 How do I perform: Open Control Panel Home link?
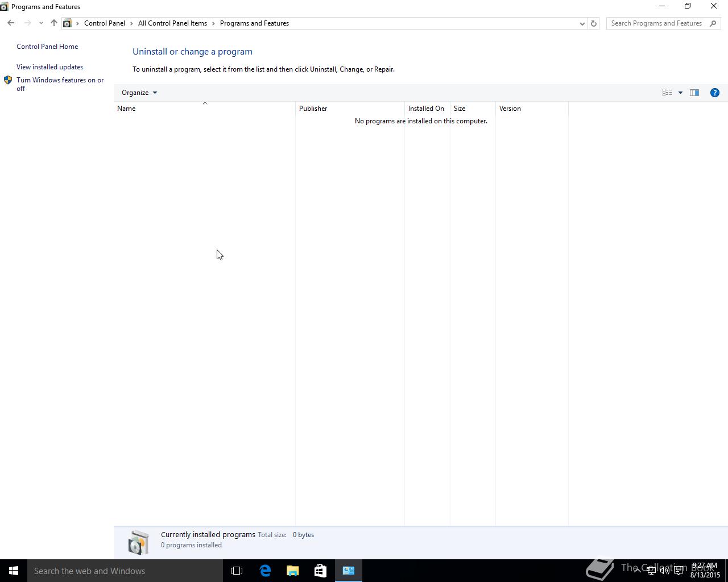click(47, 47)
